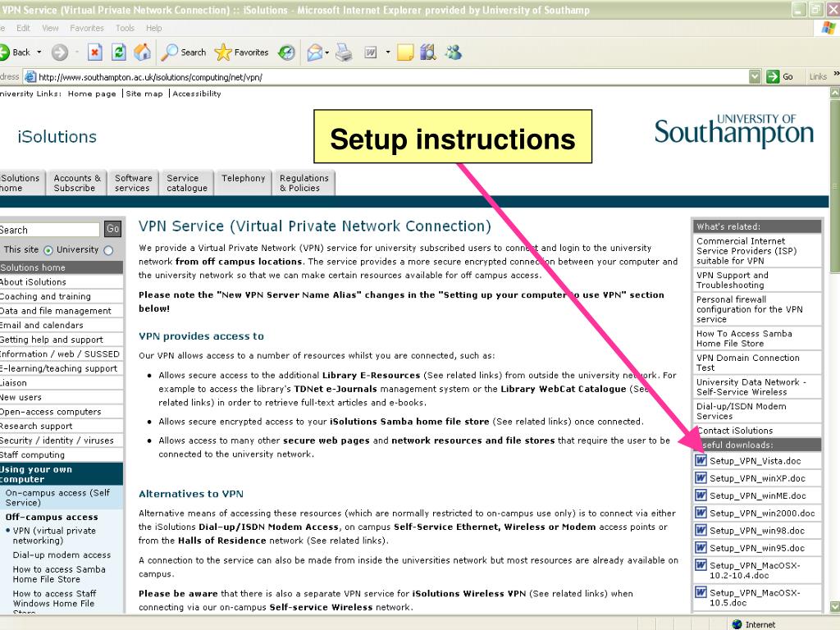840x630 pixels.
Task: Click the Internet zone globe in the status bar
Action: [x=737, y=624]
